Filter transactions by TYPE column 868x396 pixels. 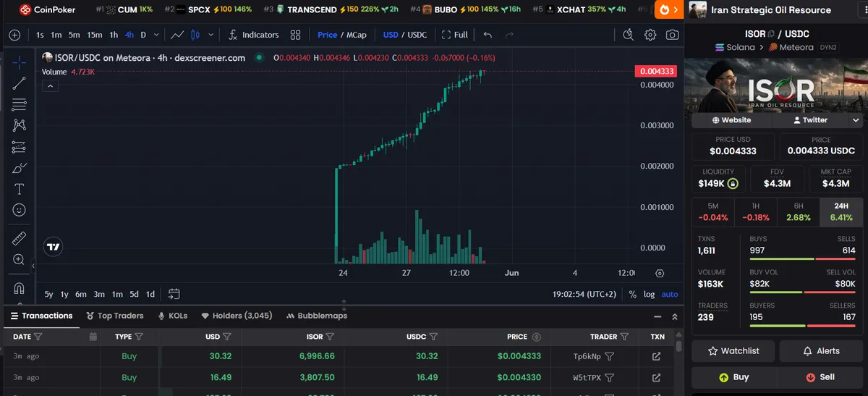[x=139, y=337]
